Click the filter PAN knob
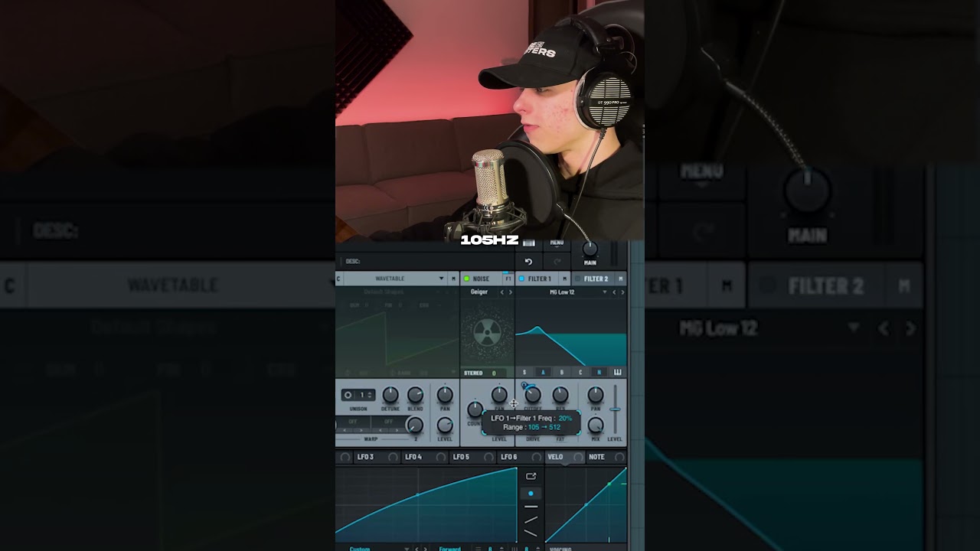The width and height of the screenshot is (980, 551). click(595, 395)
